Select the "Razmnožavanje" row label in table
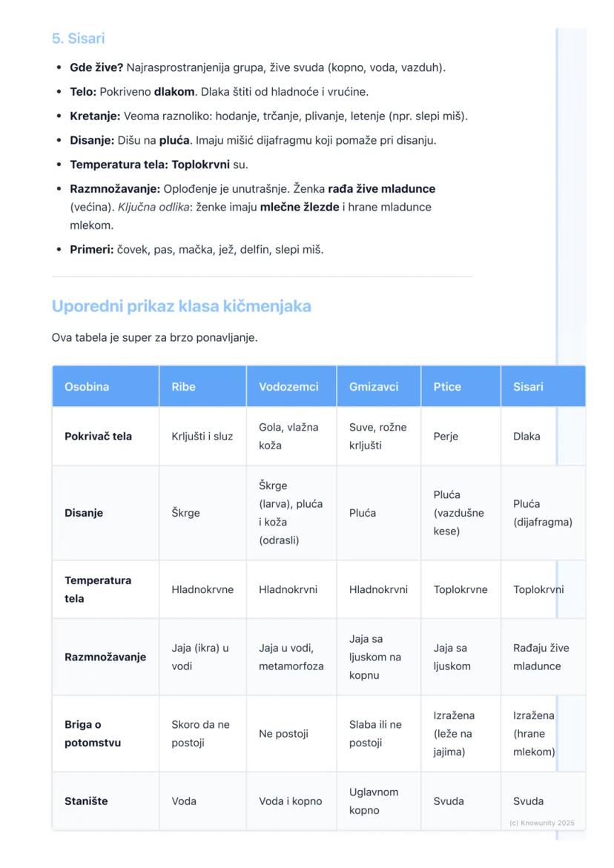Screen dimensions: 614x868 (x=105, y=657)
